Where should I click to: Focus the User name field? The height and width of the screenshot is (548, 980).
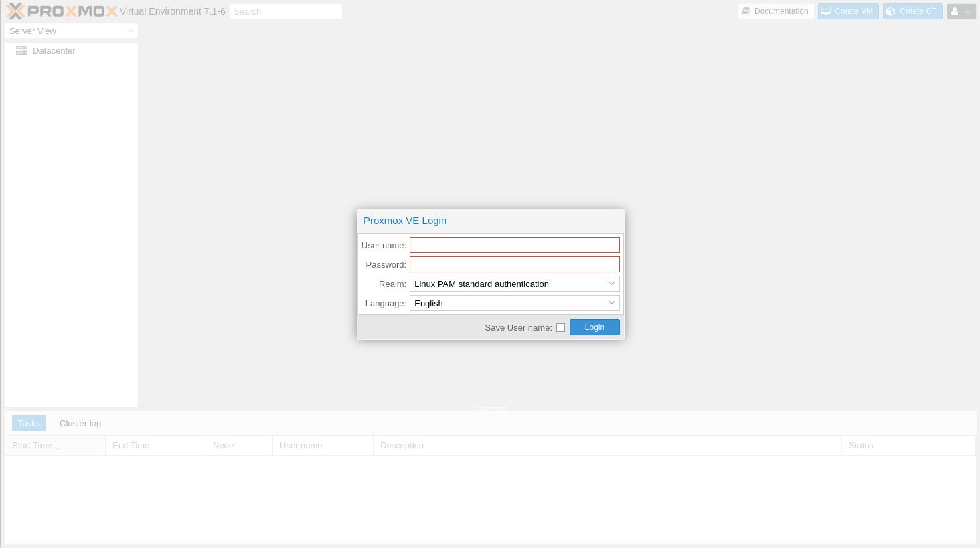coord(514,245)
